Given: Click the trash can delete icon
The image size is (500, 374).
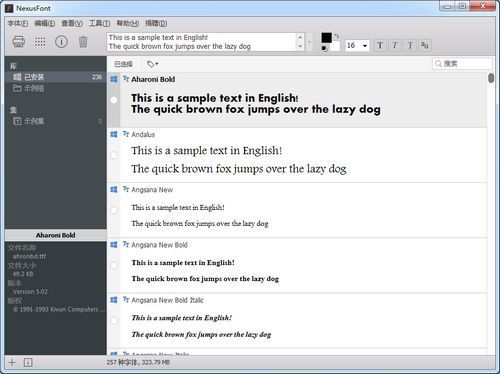Looking at the screenshot, I should click(x=83, y=42).
